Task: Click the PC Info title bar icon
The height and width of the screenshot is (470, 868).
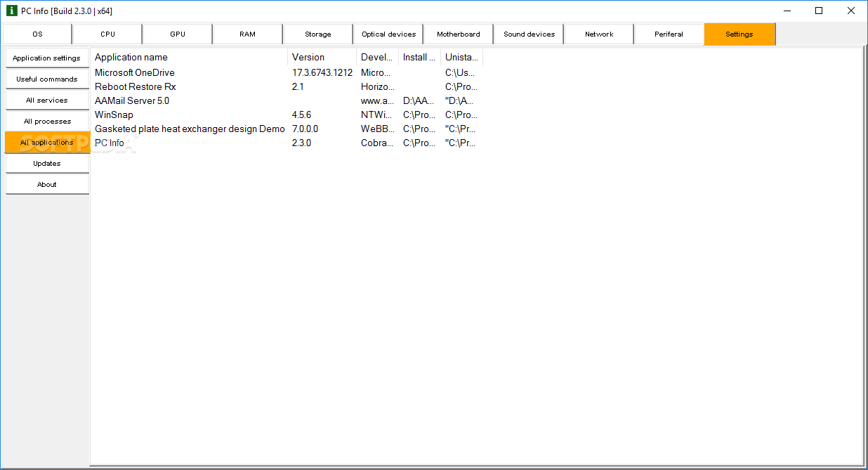Action: click(x=11, y=11)
